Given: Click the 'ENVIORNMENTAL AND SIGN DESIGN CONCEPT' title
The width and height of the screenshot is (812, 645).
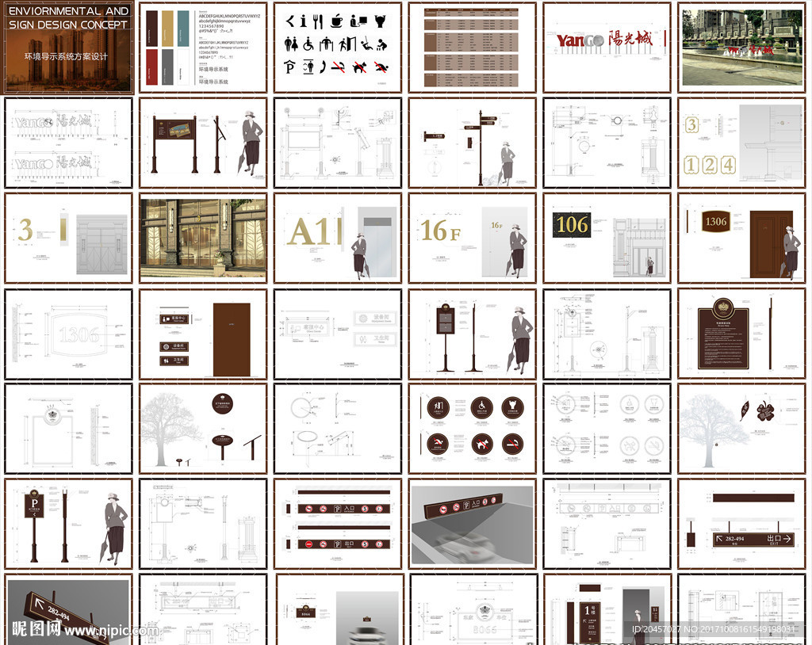Looking at the screenshot, I should click(x=68, y=17).
